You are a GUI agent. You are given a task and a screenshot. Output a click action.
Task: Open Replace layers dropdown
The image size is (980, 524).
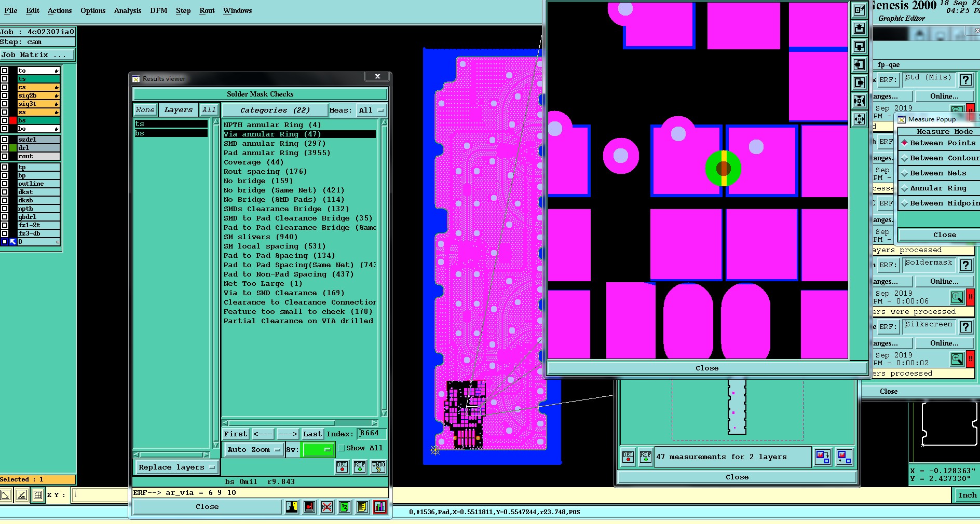[176, 467]
